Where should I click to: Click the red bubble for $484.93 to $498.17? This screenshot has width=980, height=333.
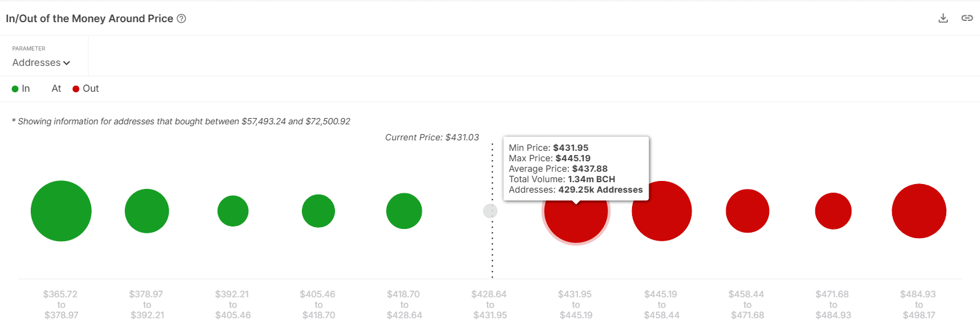click(x=919, y=211)
